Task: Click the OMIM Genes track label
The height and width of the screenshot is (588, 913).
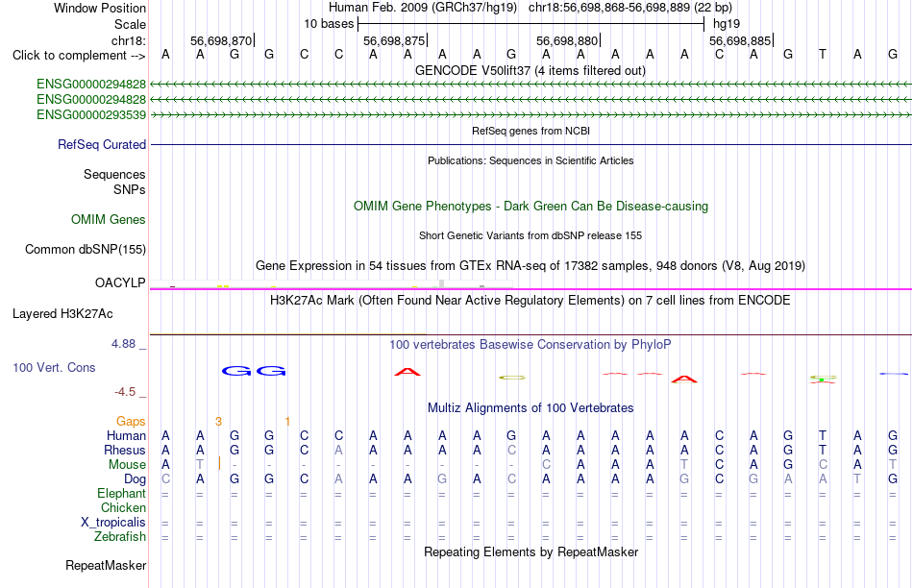Action: 109,219
